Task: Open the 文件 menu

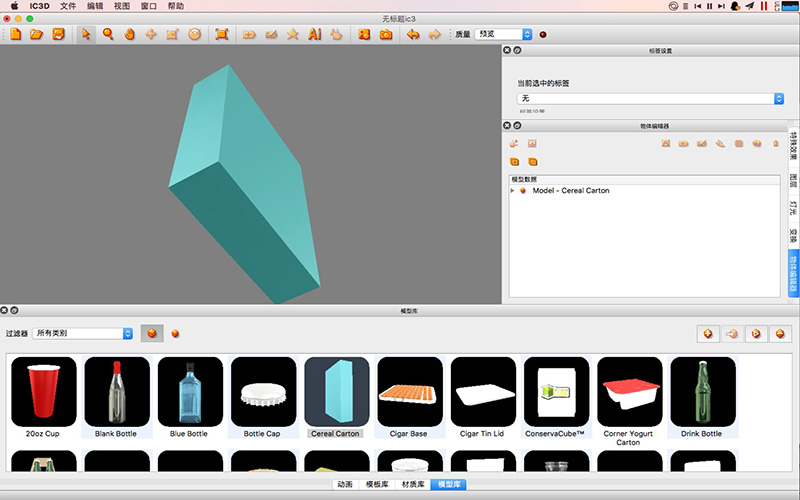Action: tap(68, 6)
